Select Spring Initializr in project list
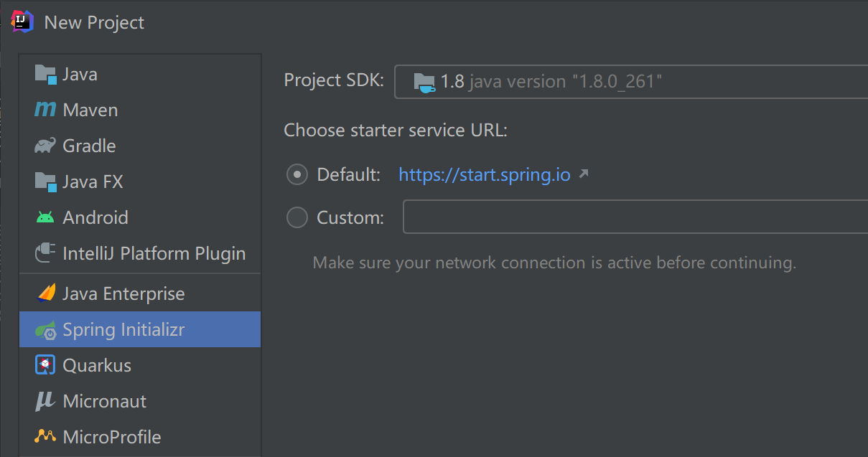 click(140, 329)
